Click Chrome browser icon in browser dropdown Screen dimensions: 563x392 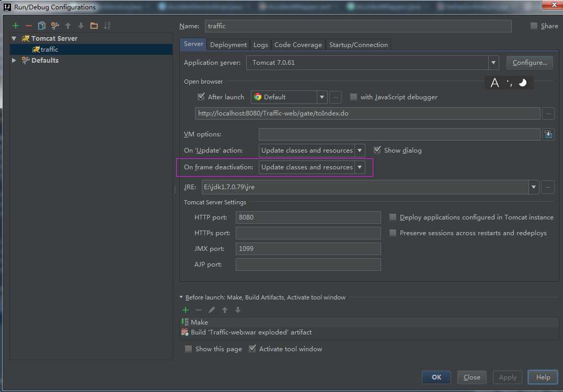tap(257, 97)
